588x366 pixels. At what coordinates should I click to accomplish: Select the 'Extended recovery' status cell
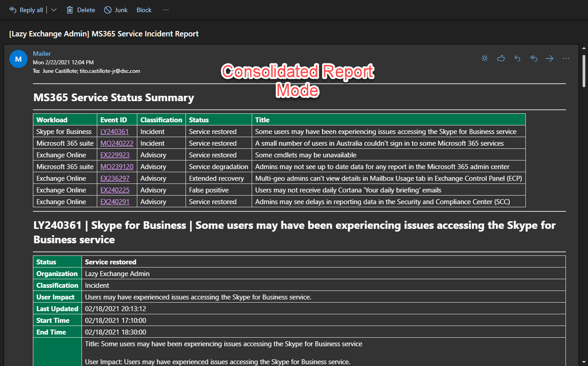219,179
